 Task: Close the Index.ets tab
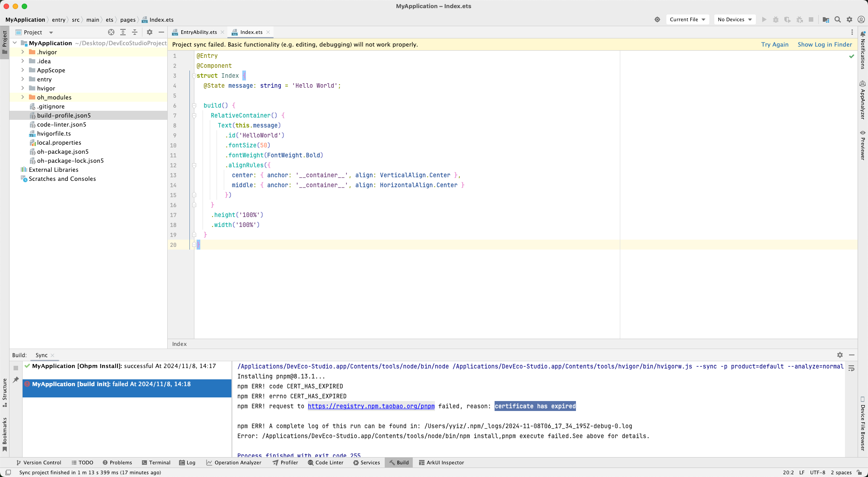coord(268,32)
